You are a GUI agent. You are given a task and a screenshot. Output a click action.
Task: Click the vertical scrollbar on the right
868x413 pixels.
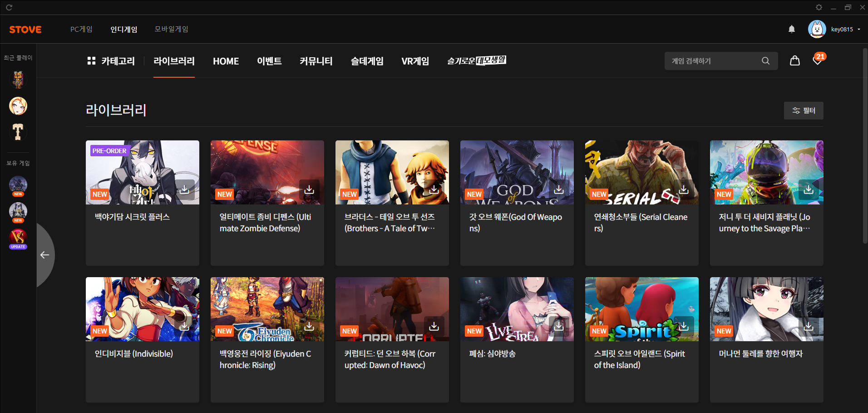point(865,145)
